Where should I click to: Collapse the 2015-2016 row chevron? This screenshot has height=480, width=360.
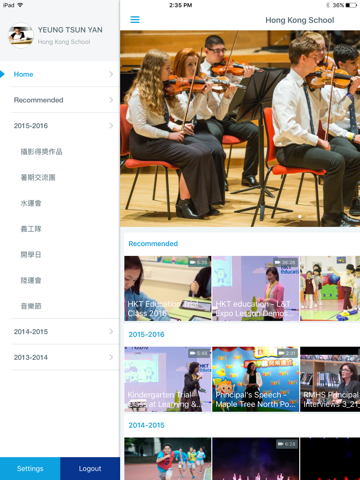pyautogui.click(x=111, y=126)
